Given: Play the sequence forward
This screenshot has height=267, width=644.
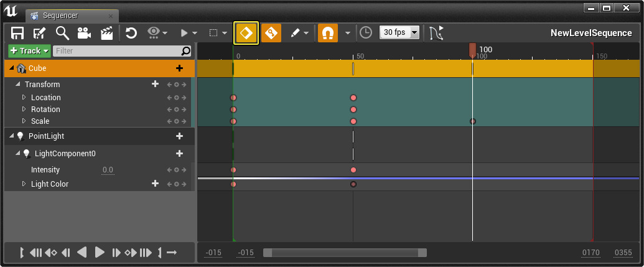Looking at the screenshot, I should (100, 252).
